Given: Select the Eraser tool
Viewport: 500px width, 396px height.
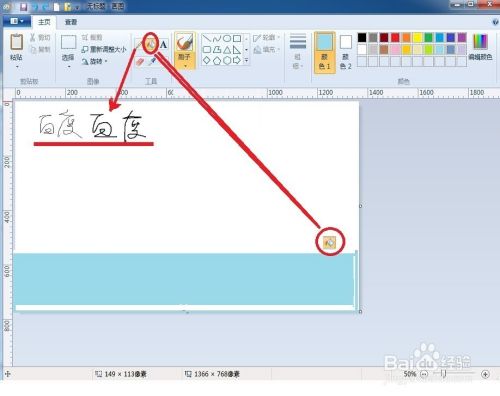Looking at the screenshot, I should pyautogui.click(x=140, y=62).
